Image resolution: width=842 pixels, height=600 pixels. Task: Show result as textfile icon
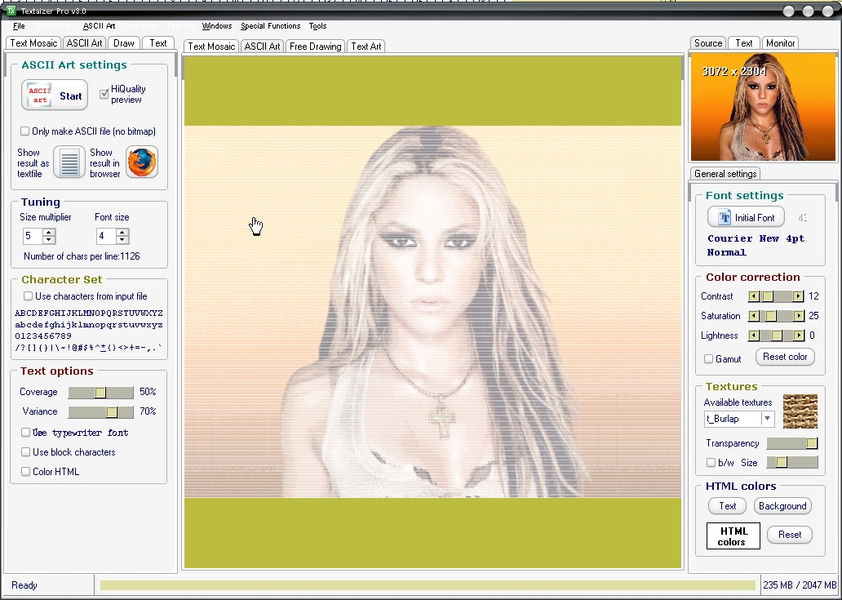[69, 162]
